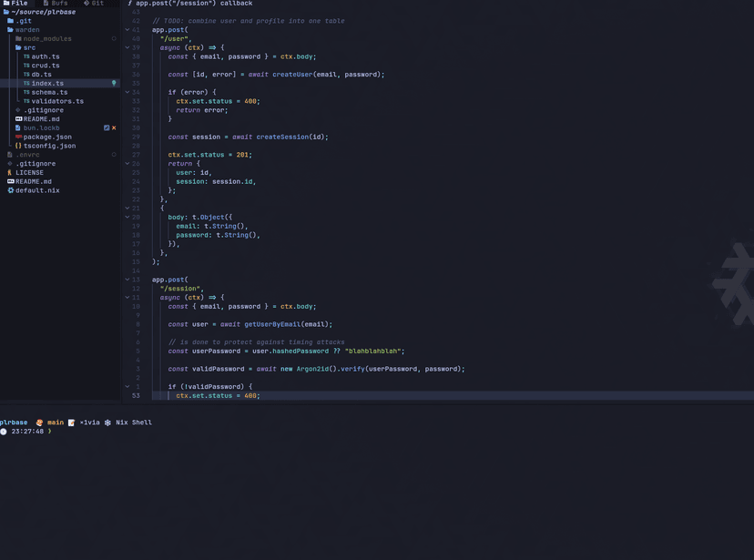Viewport: 754px width, 560px height.
Task: Collapse the body: t.Object fold at line 20
Action: (x=127, y=217)
